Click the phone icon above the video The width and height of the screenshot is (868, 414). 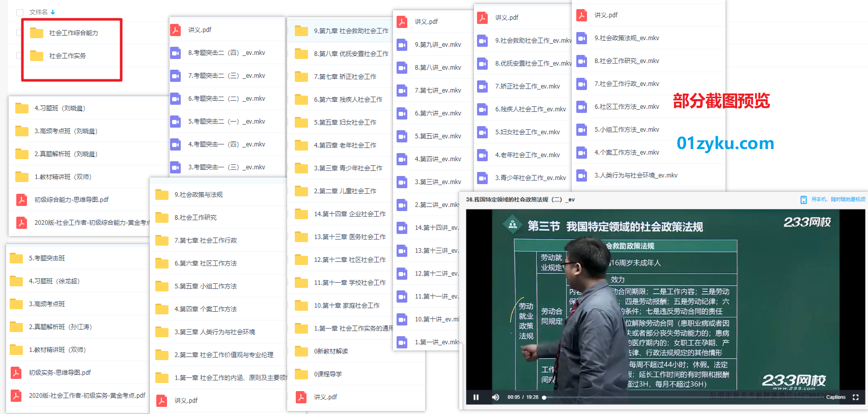tap(803, 200)
